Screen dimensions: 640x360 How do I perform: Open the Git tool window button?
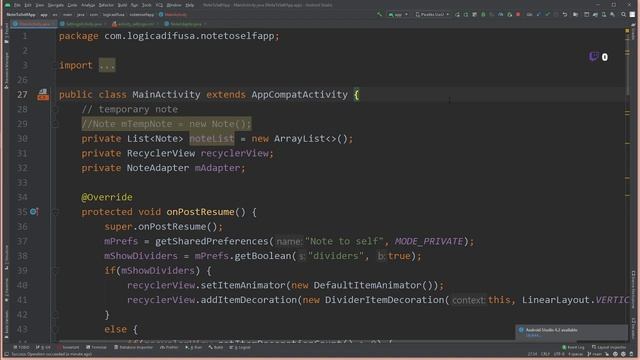tap(43, 347)
